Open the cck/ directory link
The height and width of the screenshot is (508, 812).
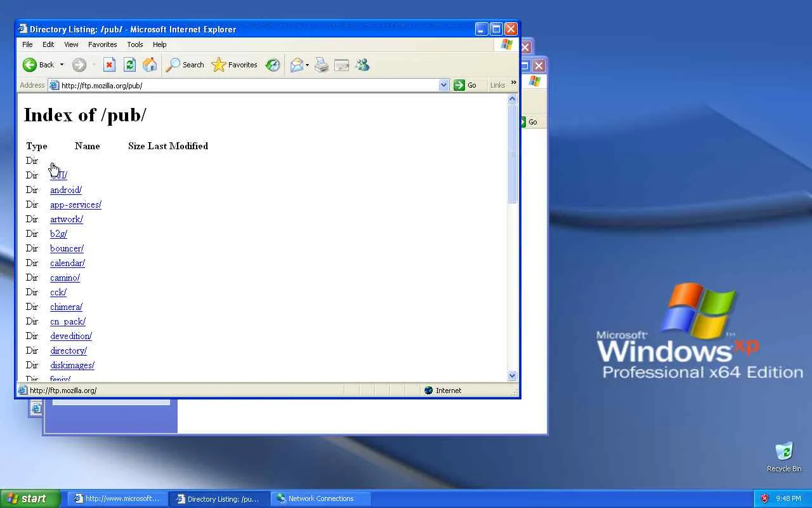click(x=58, y=292)
